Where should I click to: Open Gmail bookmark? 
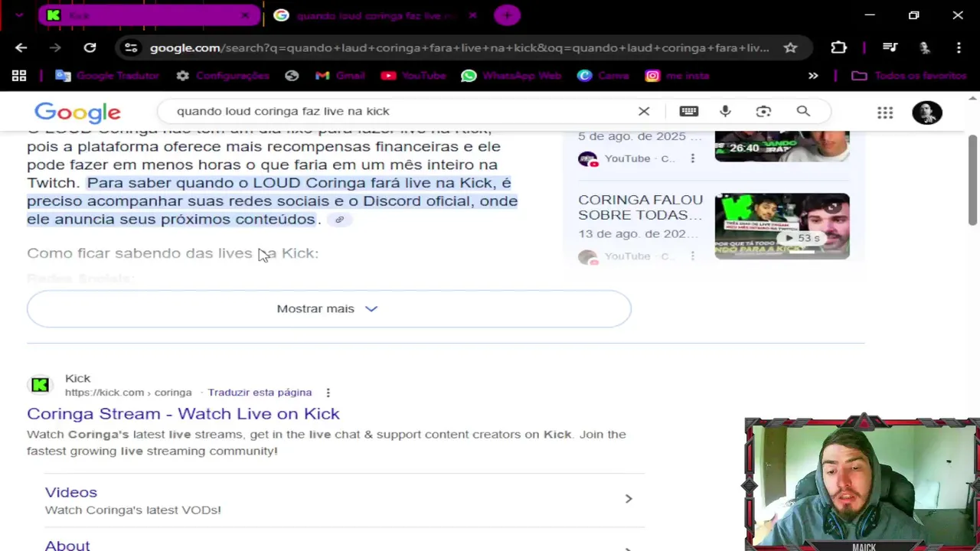pos(340,76)
